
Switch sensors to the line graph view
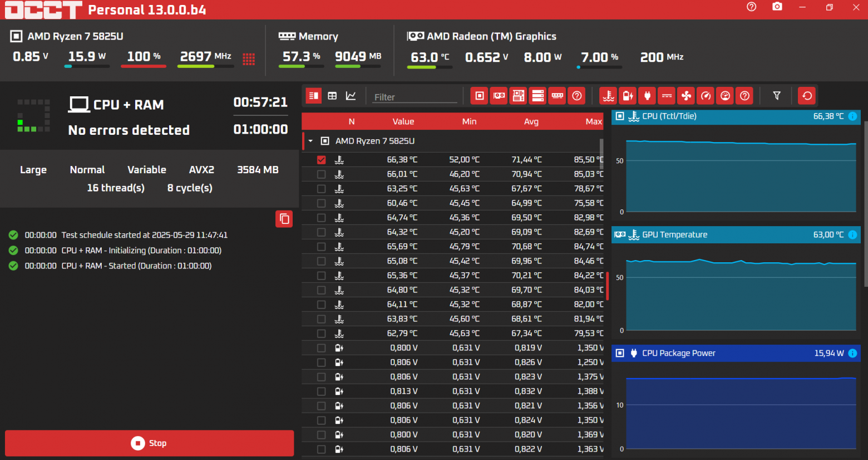(351, 96)
